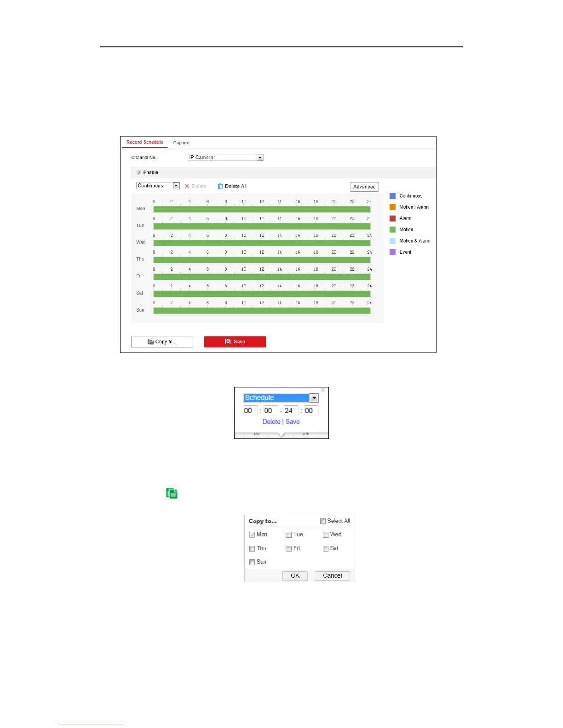Edit the end minute field 00

click(311, 411)
